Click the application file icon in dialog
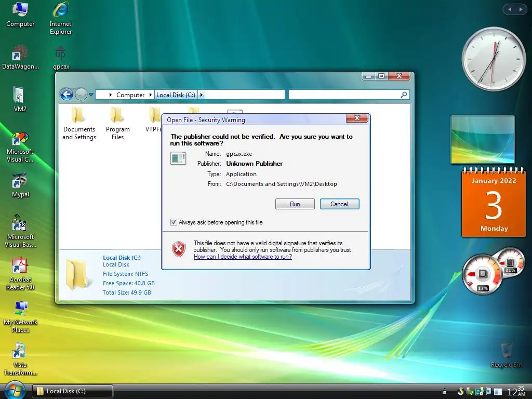 coord(178,158)
